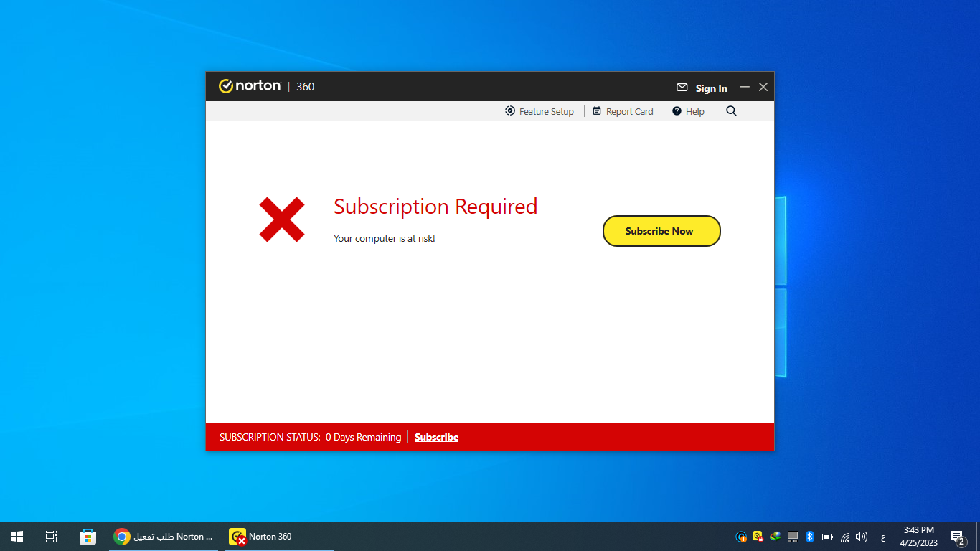Open Feature Setup text link
Image resolution: width=980 pixels, height=551 pixels.
pyautogui.click(x=547, y=111)
